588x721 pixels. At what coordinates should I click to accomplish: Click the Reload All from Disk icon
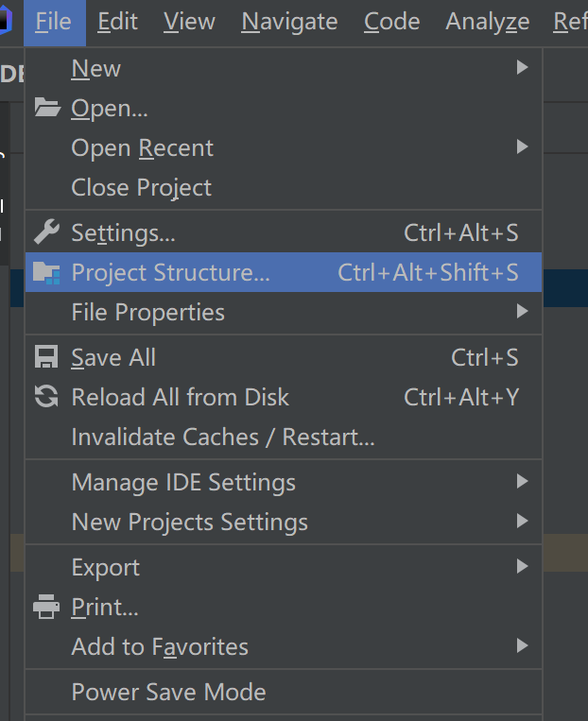click(46, 397)
